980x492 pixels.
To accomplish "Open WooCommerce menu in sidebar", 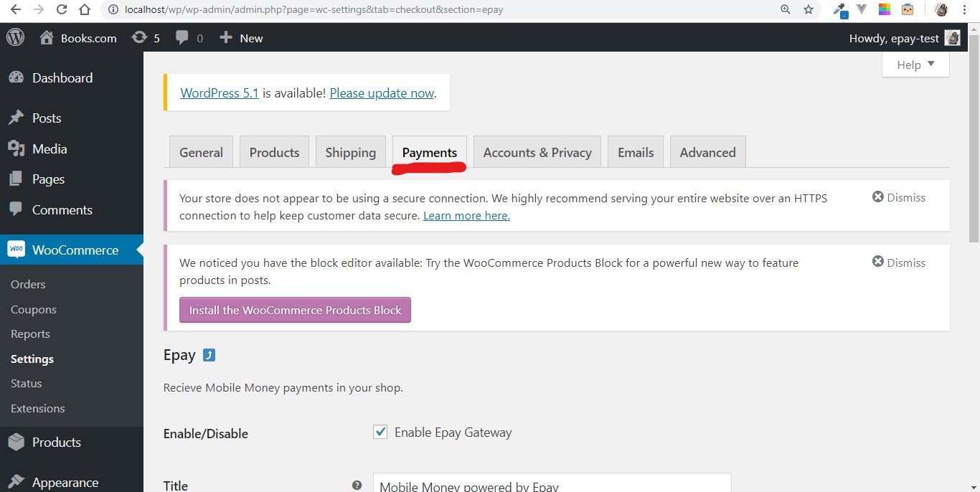I will point(72,250).
